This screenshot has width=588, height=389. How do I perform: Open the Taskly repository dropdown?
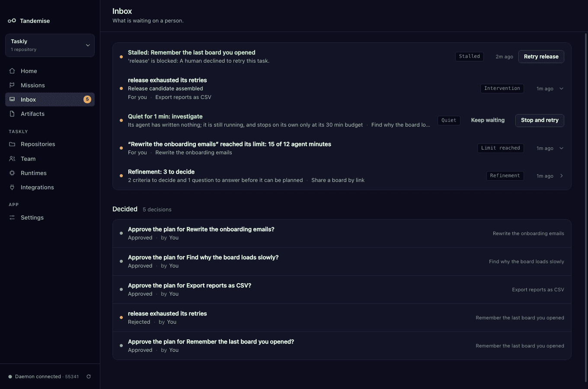point(50,45)
